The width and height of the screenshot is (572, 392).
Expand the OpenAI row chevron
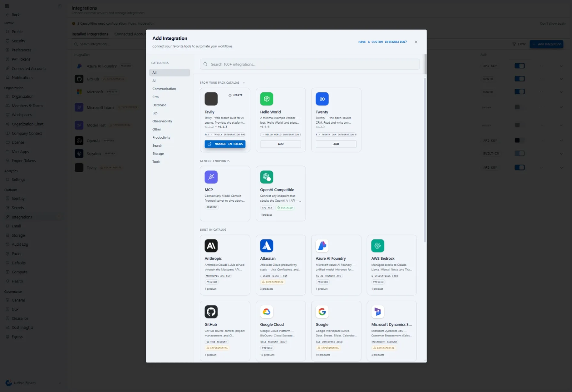click(561, 141)
